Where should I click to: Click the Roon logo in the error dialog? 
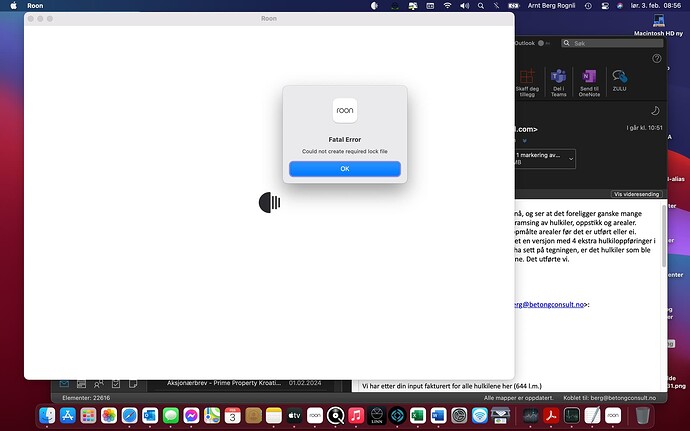[345, 110]
